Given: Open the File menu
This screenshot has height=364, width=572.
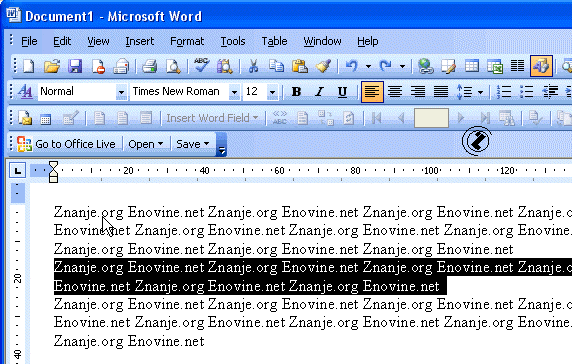Looking at the screenshot, I should coord(29,41).
